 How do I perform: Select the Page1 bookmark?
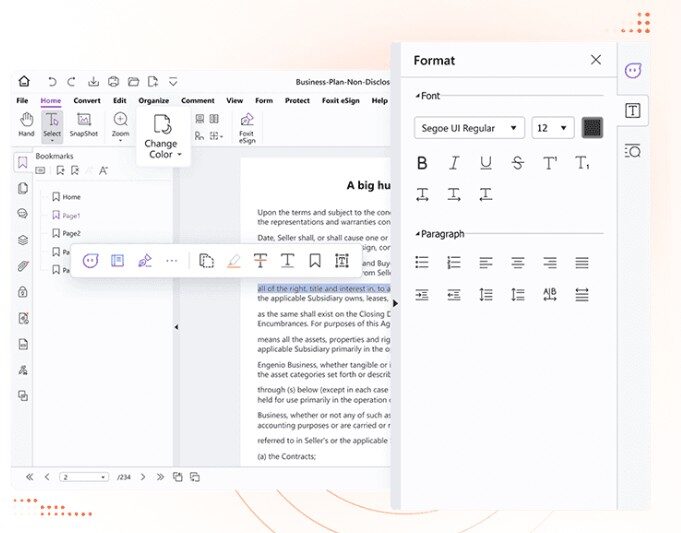tap(71, 215)
